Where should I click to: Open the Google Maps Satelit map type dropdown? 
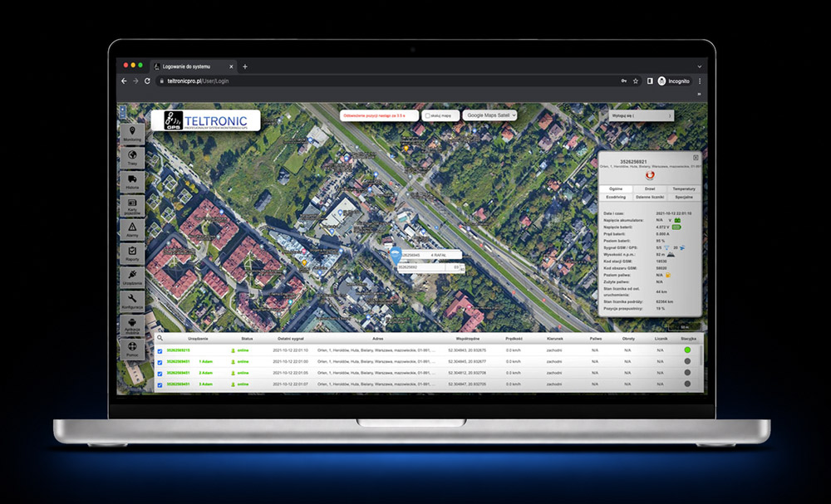point(489,115)
